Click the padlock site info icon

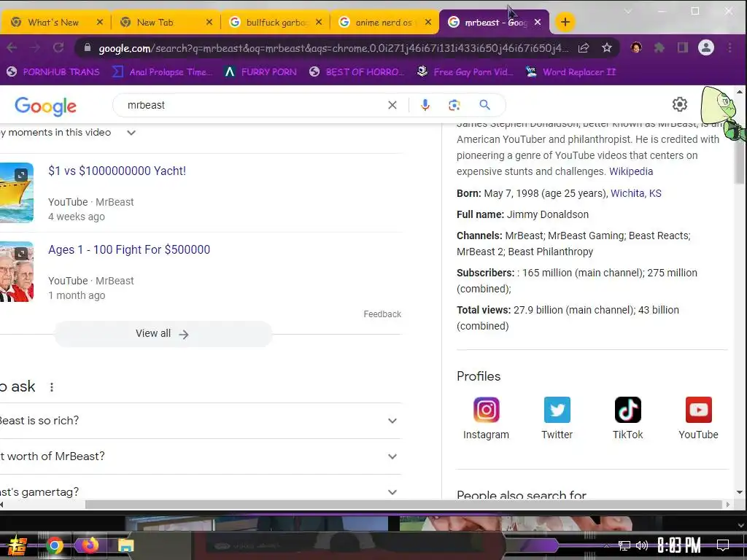88,47
